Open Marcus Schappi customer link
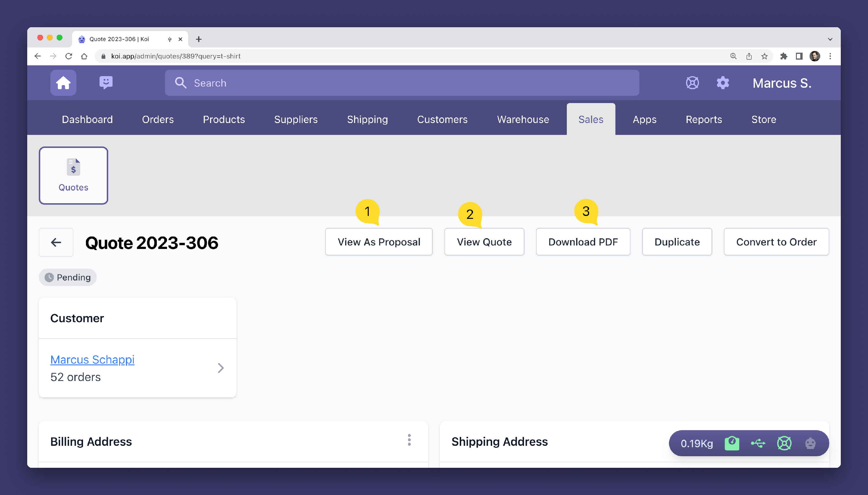This screenshot has width=868, height=495. pos(92,359)
